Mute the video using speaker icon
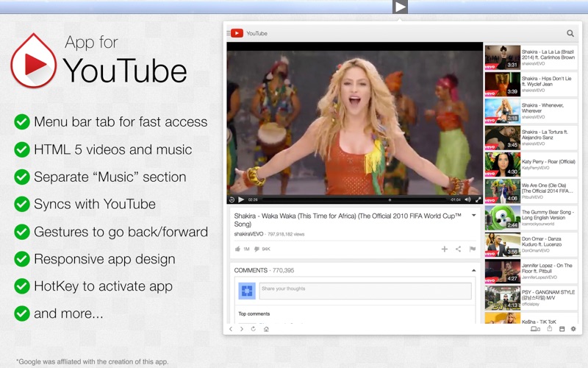 tap(467, 199)
